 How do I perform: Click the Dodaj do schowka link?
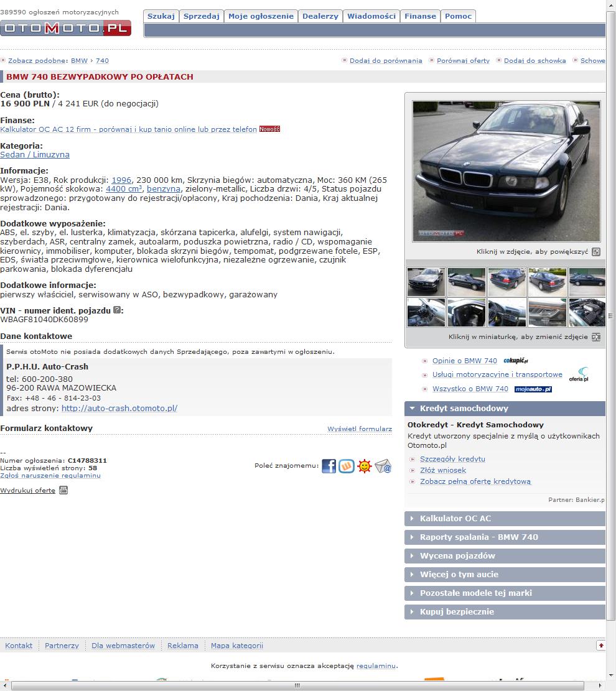pyautogui.click(x=535, y=61)
